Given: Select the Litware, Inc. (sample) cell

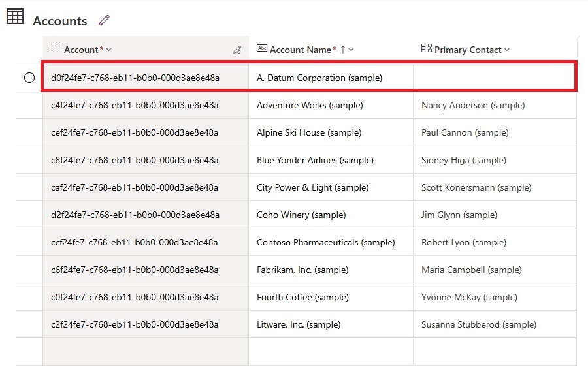Looking at the screenshot, I should [x=331, y=324].
